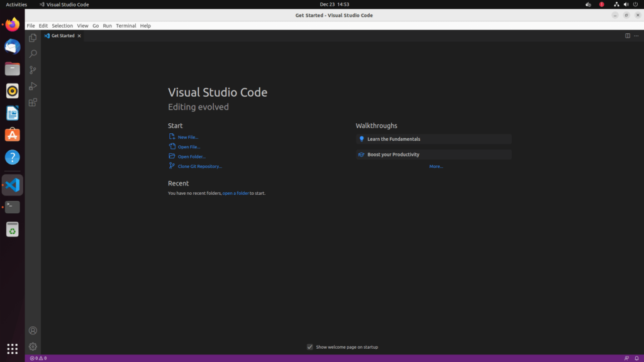Open the Source Control view
644x362 pixels.
[32, 70]
